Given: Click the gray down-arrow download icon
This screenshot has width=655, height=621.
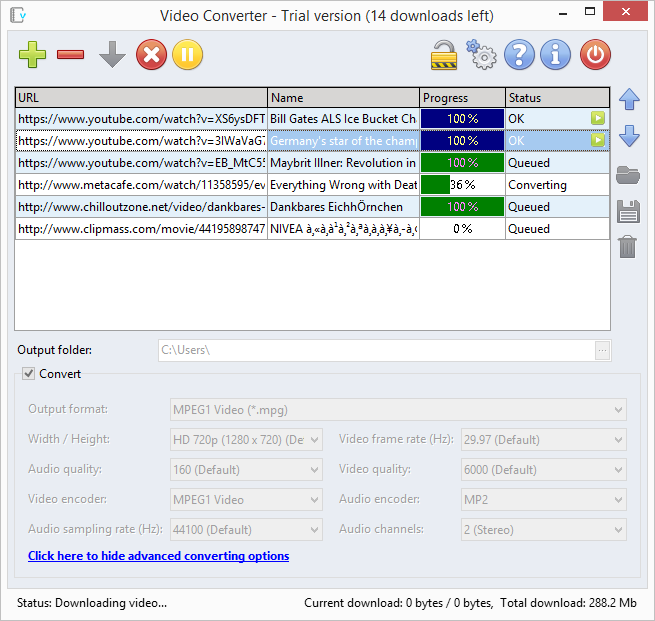Looking at the screenshot, I should [x=112, y=54].
